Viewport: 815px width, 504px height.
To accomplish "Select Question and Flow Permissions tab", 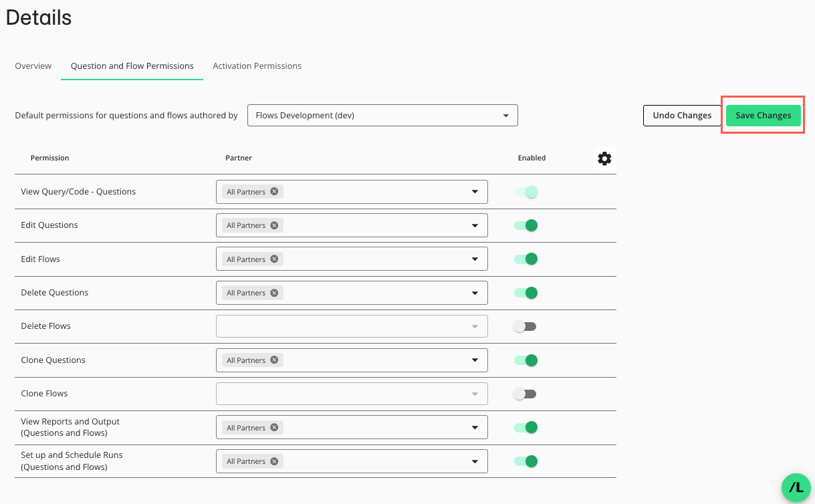I will (132, 66).
